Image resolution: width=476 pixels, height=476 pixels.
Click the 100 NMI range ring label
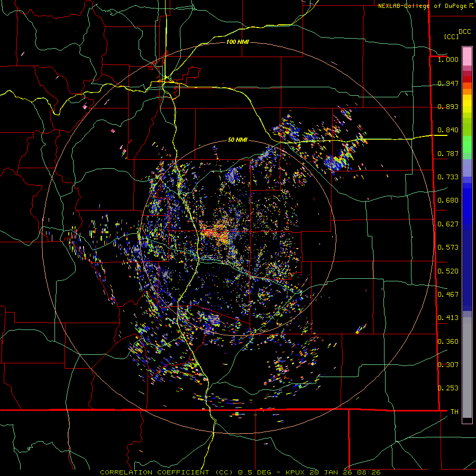pos(237,42)
